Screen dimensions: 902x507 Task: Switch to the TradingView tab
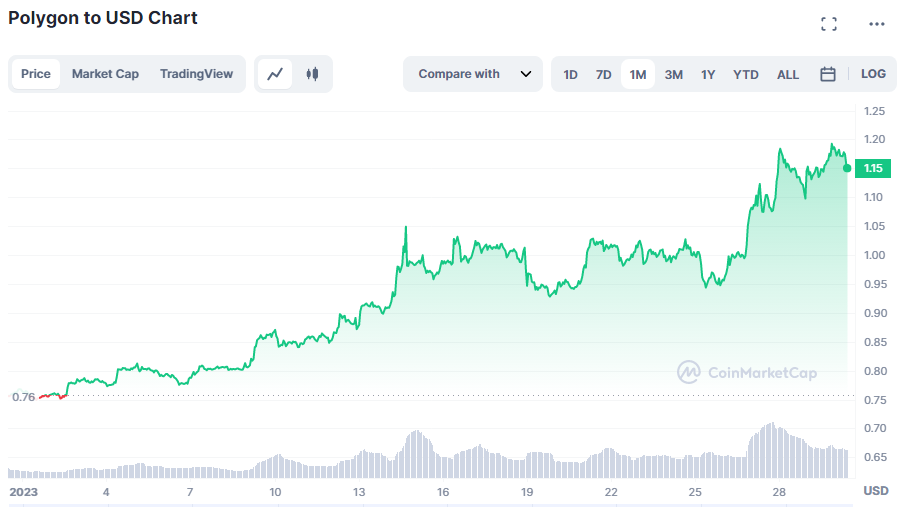tap(196, 74)
